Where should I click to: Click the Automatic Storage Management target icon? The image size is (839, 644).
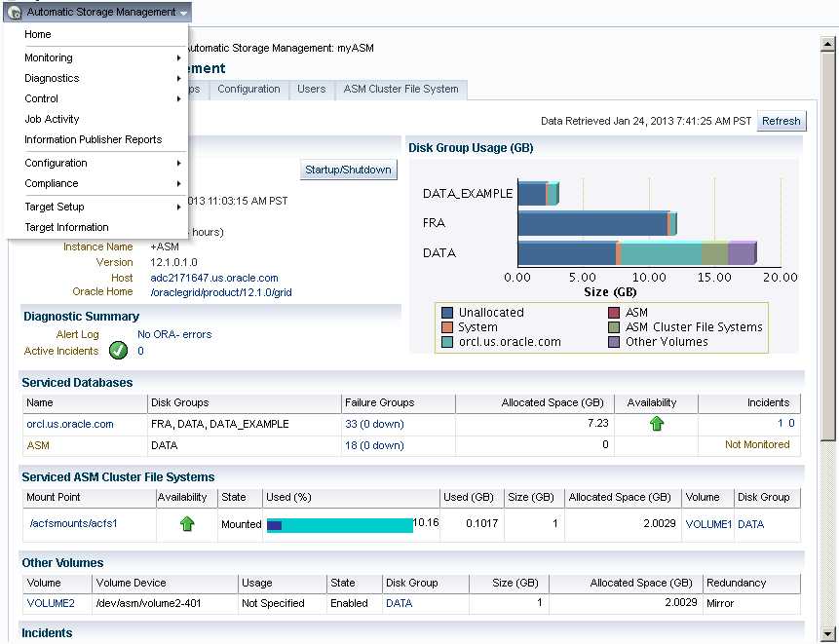tap(15, 13)
